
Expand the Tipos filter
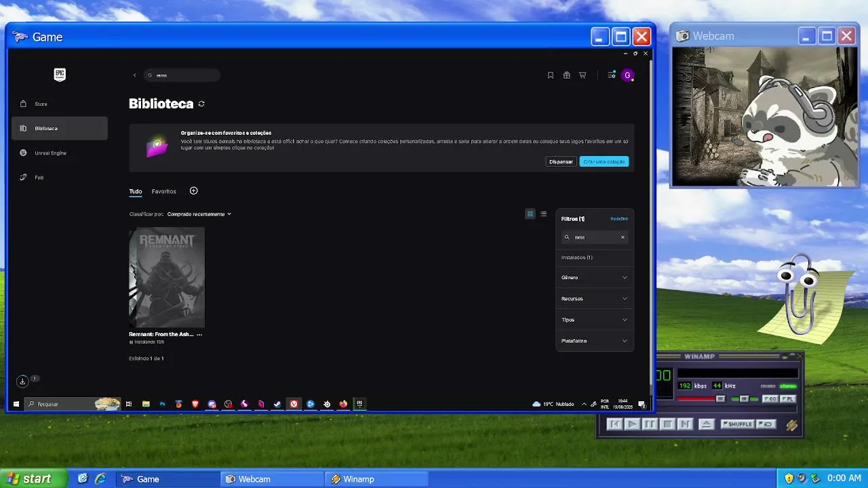coord(595,319)
